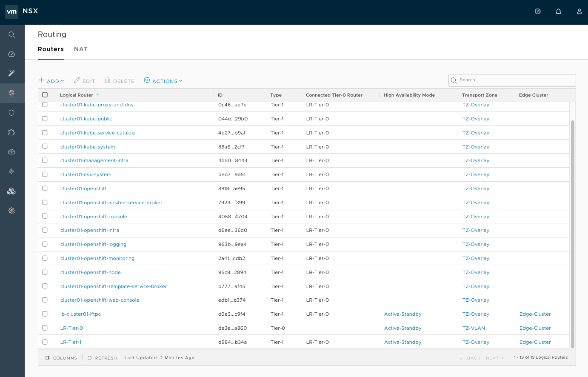
Task: Open the cluster01-management-infra router link
Action: coord(94,160)
